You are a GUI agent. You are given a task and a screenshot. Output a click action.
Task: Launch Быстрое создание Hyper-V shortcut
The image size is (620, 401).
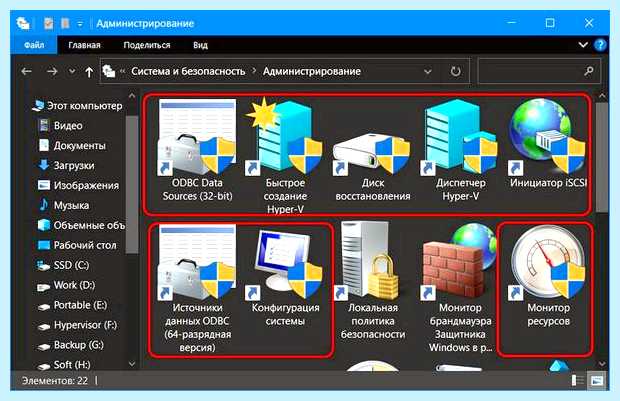[285, 156]
